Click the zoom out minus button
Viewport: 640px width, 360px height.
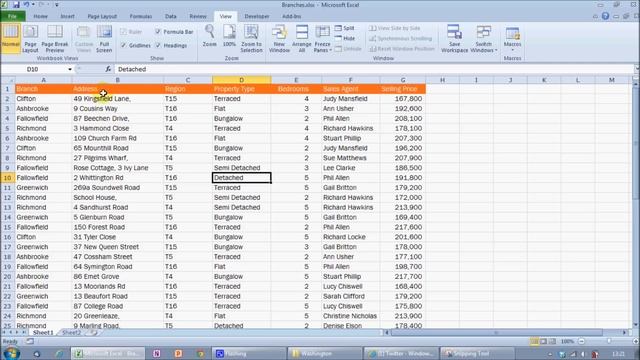[x=582, y=341]
